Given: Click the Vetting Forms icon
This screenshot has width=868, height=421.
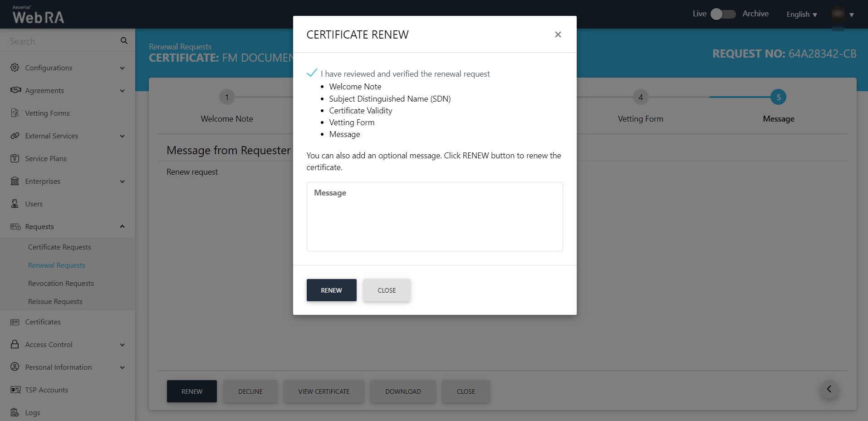Looking at the screenshot, I should [x=15, y=113].
